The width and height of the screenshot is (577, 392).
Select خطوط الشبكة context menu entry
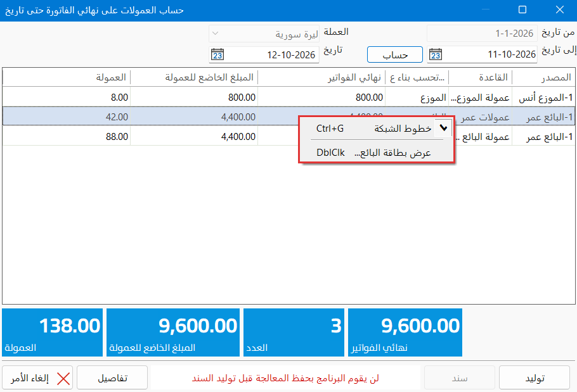point(377,128)
